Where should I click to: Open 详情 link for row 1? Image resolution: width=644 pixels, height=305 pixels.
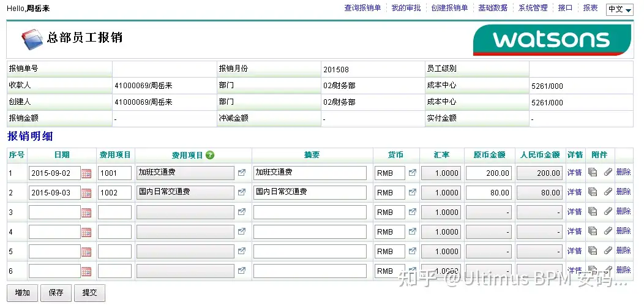575,173
